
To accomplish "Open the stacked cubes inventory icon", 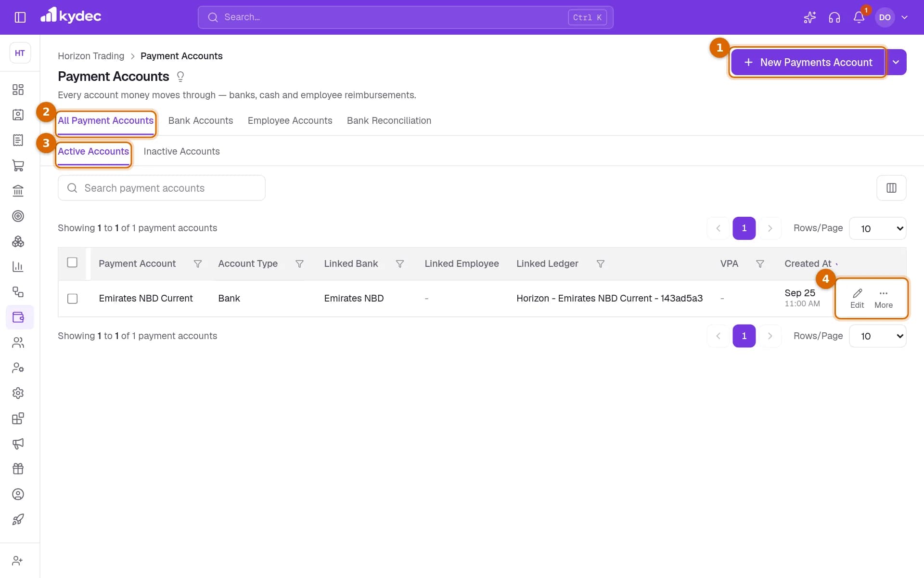I will [x=18, y=241].
